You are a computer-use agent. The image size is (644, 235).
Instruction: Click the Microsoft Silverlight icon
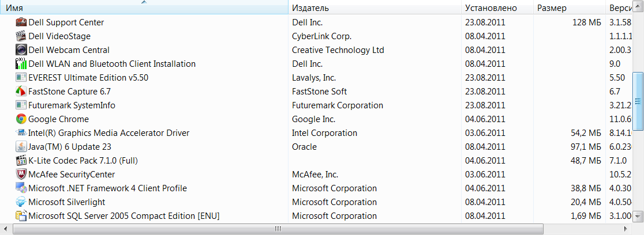pyautogui.click(x=21, y=202)
